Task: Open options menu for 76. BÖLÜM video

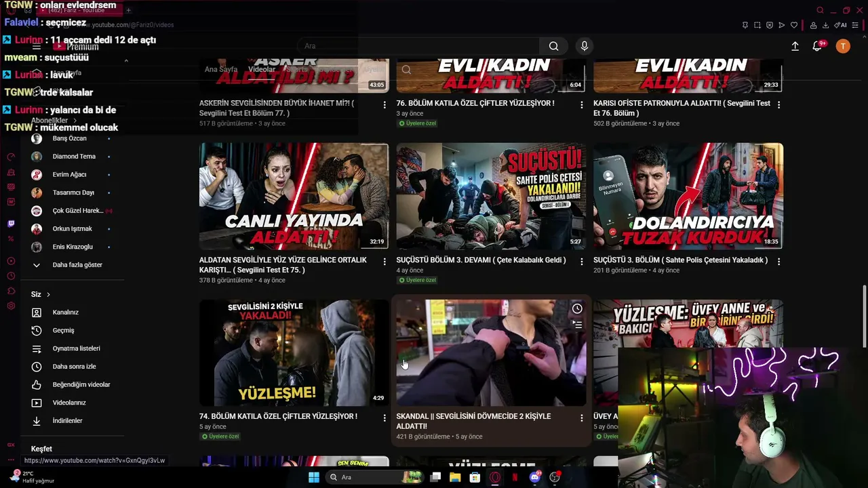Action: tap(581, 105)
